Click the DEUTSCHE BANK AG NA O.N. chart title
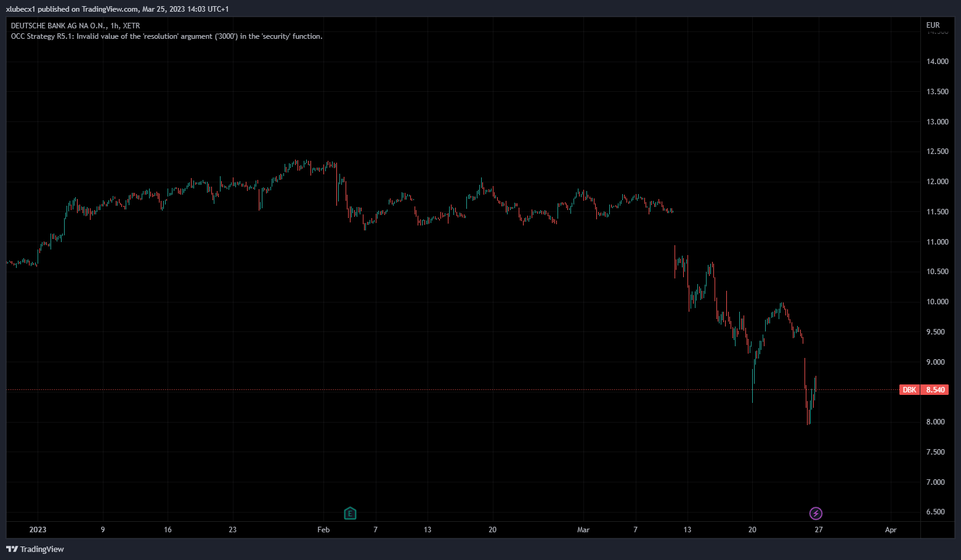 click(75, 26)
